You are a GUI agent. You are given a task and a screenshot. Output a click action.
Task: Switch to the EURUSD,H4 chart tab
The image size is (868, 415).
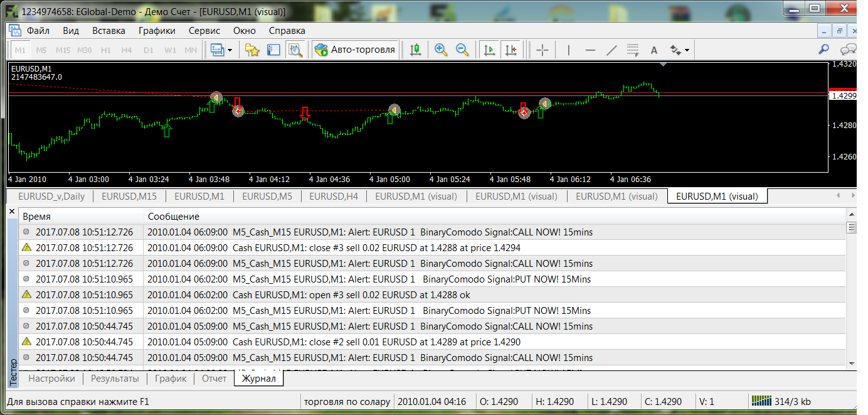(x=334, y=197)
